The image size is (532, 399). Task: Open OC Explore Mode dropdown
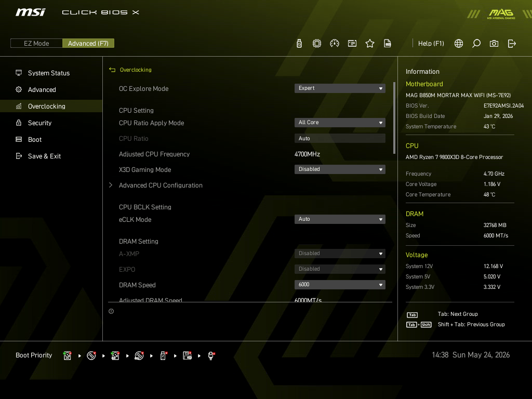[x=340, y=88]
